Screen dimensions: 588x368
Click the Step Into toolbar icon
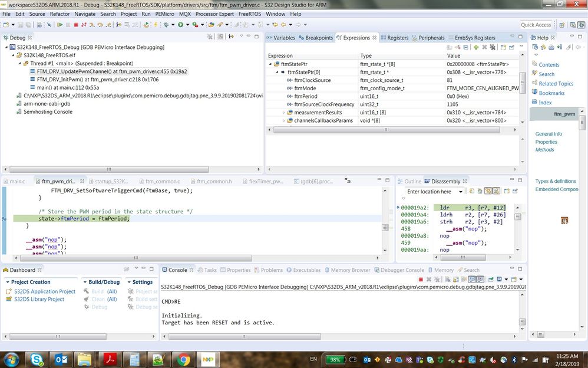pyautogui.click(x=92, y=25)
